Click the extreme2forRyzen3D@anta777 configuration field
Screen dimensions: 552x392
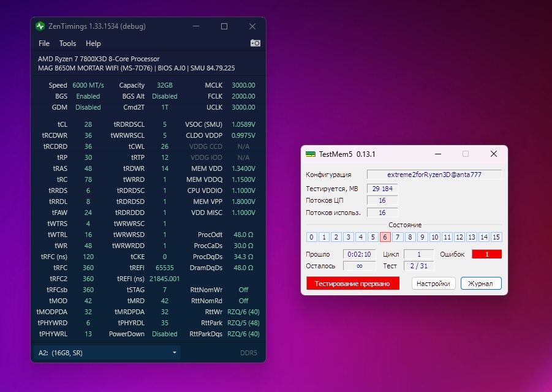pos(434,175)
